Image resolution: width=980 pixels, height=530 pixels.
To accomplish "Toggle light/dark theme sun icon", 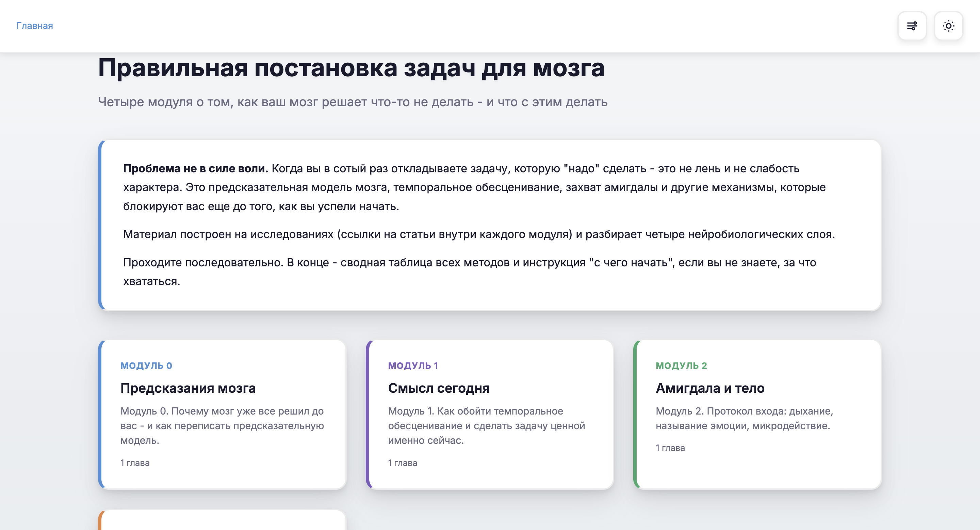I will point(948,26).
